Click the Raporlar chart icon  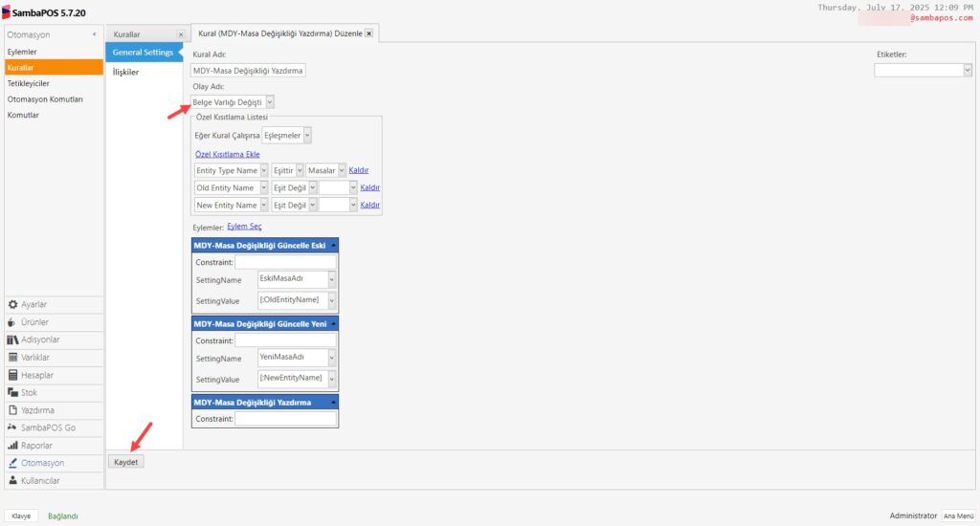click(x=12, y=446)
